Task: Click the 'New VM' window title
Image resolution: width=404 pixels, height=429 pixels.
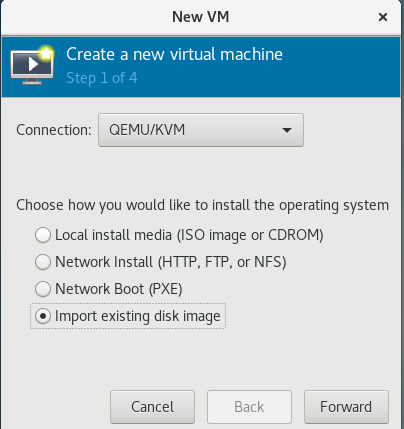Action: pyautogui.click(x=201, y=17)
